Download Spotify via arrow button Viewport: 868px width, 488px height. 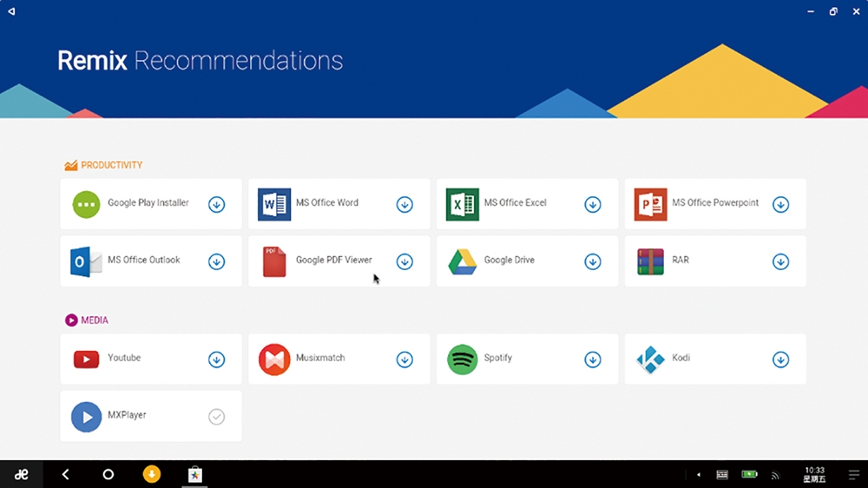593,359
